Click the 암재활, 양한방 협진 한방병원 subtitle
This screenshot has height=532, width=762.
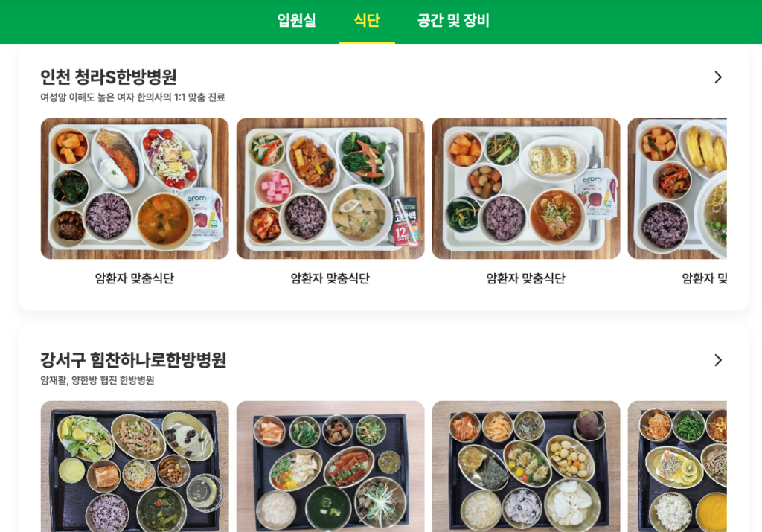[x=97, y=380]
